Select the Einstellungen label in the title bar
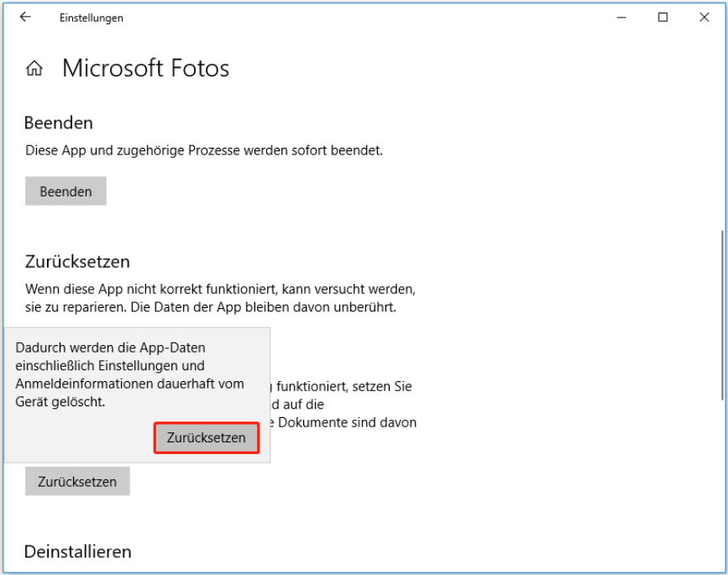The width and height of the screenshot is (728, 575). click(91, 18)
